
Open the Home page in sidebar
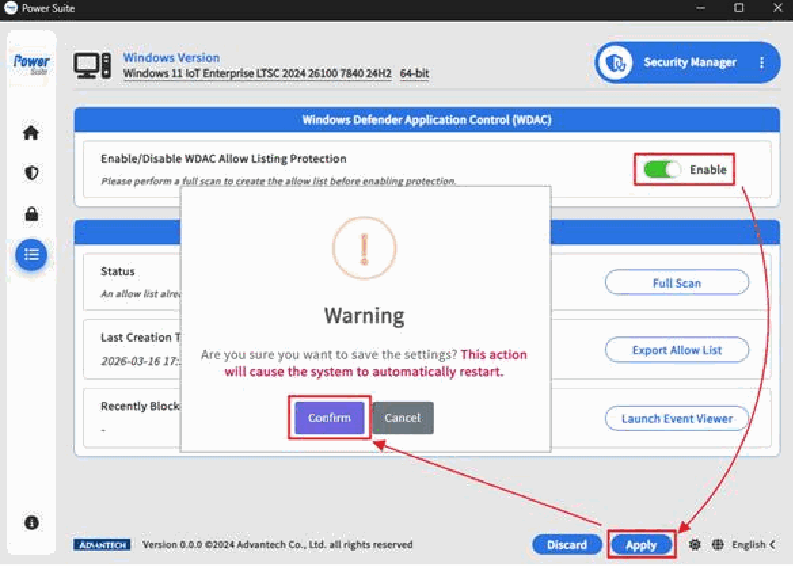click(31, 133)
